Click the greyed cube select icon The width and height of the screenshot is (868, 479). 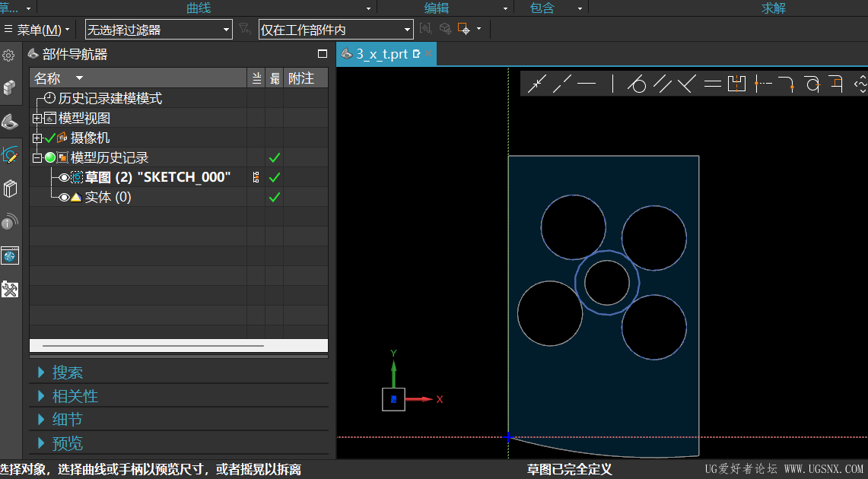coord(445,29)
